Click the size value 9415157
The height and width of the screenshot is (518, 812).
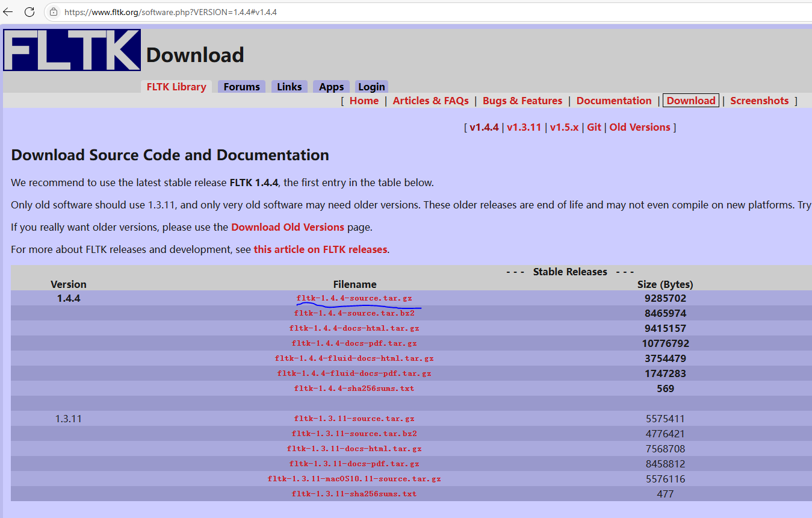[x=665, y=328]
